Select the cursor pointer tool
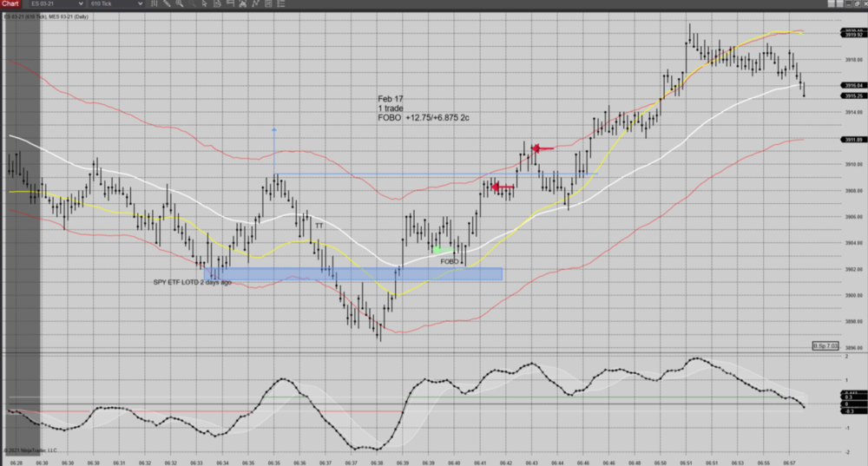 (x=205, y=3)
